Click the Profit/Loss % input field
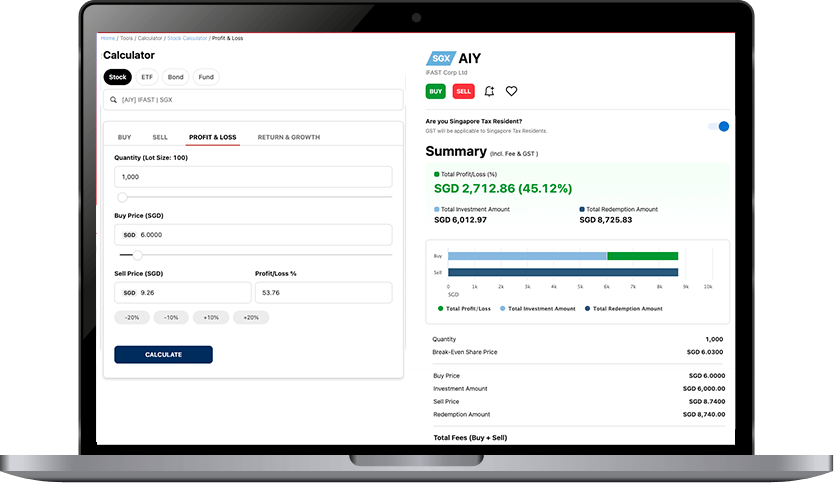Viewport: 834px width, 483px height. [x=323, y=293]
